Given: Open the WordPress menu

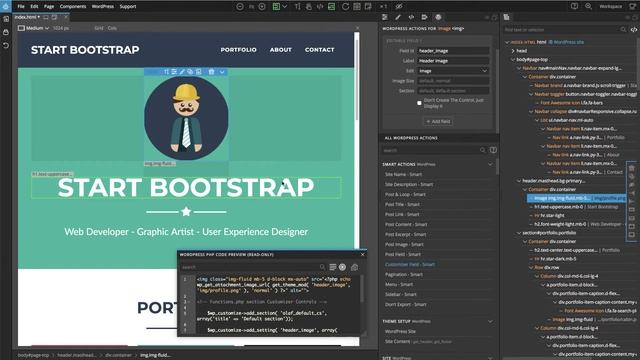Looking at the screenshot, I should pyautogui.click(x=102, y=7).
